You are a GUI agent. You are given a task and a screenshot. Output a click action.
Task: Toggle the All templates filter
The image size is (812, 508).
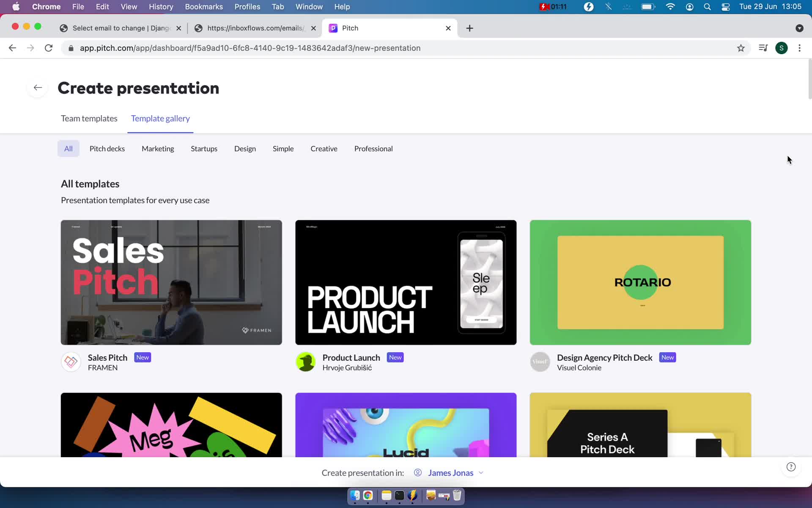pyautogui.click(x=69, y=149)
